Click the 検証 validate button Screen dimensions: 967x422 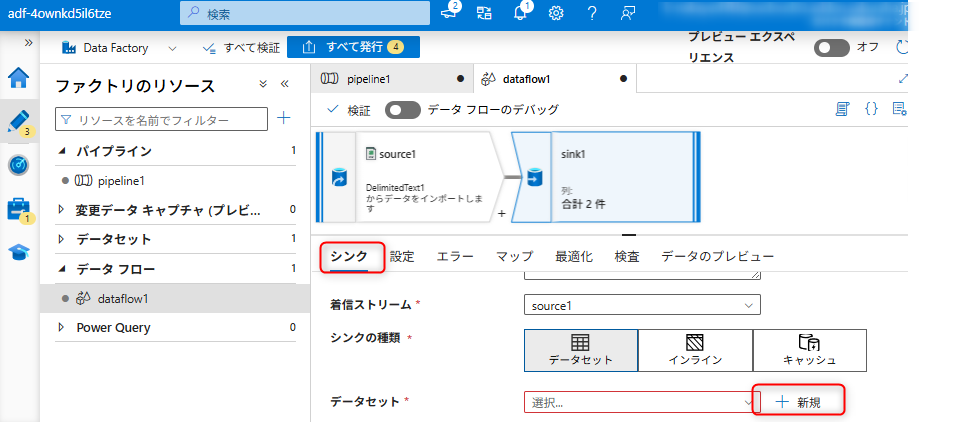coord(349,110)
